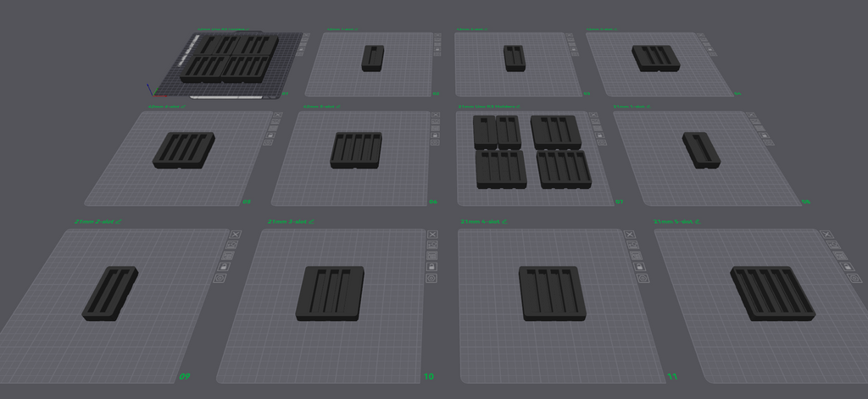
Task: Remove objects from the 42mm 5-slot plate 06
Action: pyautogui.click(x=436, y=114)
